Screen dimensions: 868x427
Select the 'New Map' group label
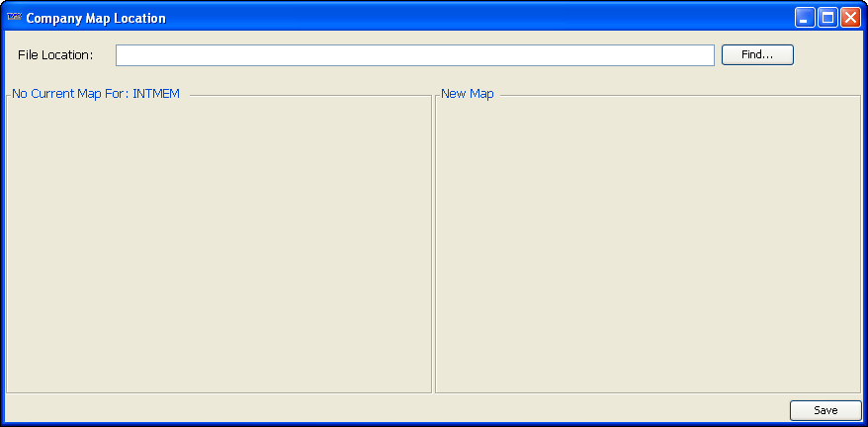[468, 94]
